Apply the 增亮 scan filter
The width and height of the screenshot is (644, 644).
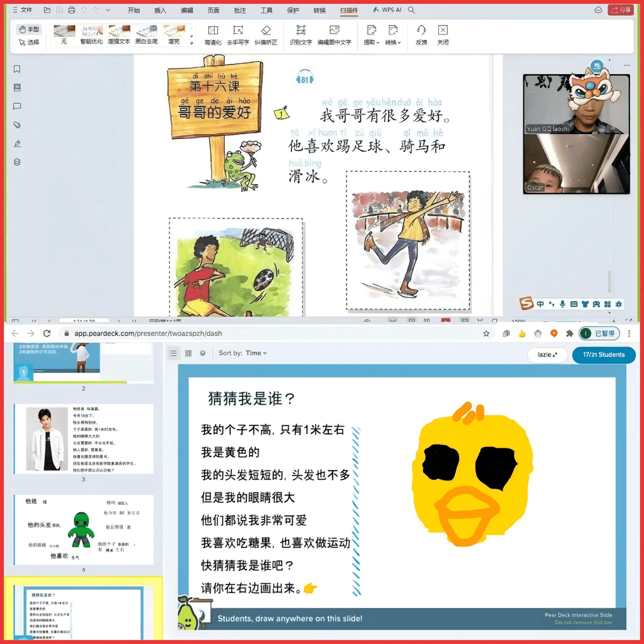point(174,35)
